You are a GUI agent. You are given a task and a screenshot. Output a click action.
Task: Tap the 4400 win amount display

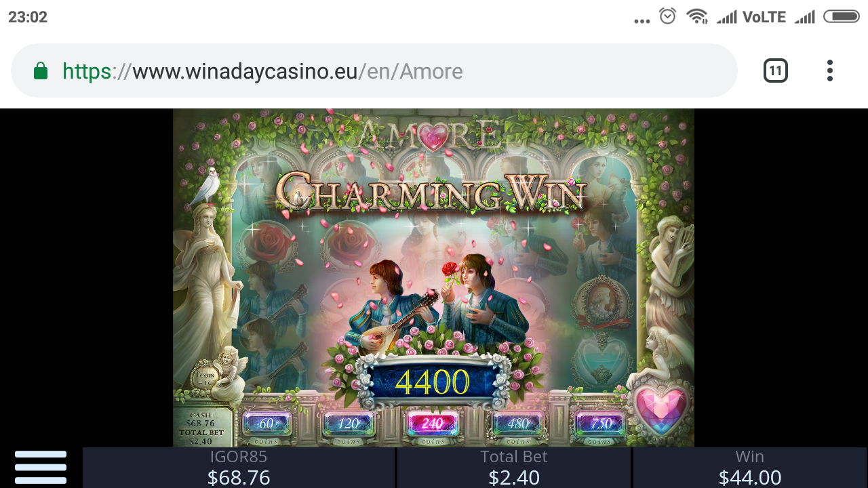click(433, 382)
